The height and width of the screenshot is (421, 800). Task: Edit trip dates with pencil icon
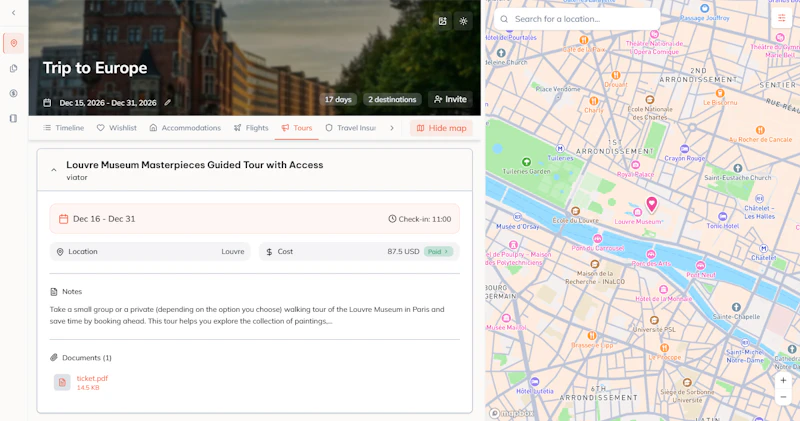click(x=167, y=103)
